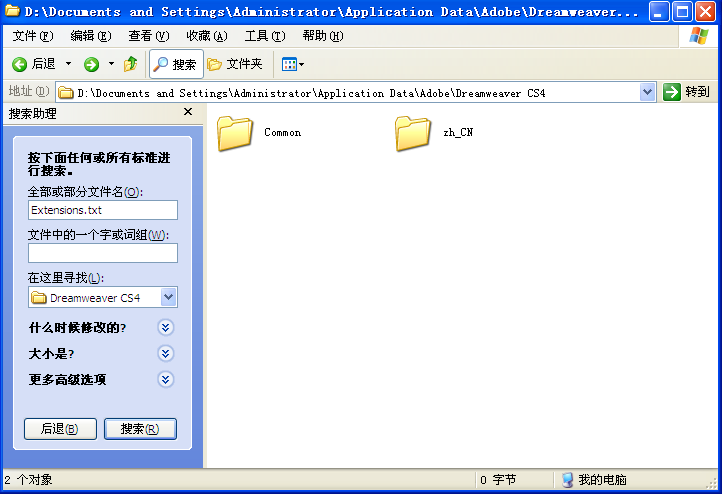Go up one folder level icon
Screen dimensions: 722x494
130,64
